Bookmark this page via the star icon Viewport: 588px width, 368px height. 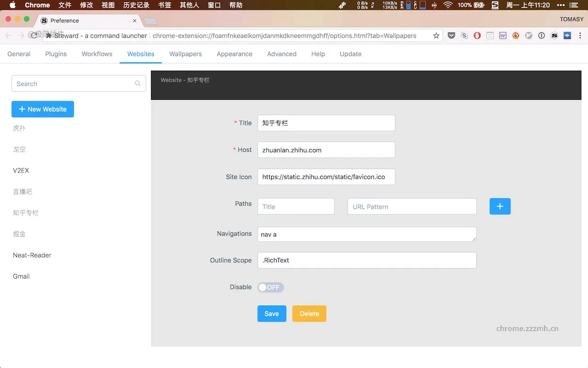coord(436,35)
